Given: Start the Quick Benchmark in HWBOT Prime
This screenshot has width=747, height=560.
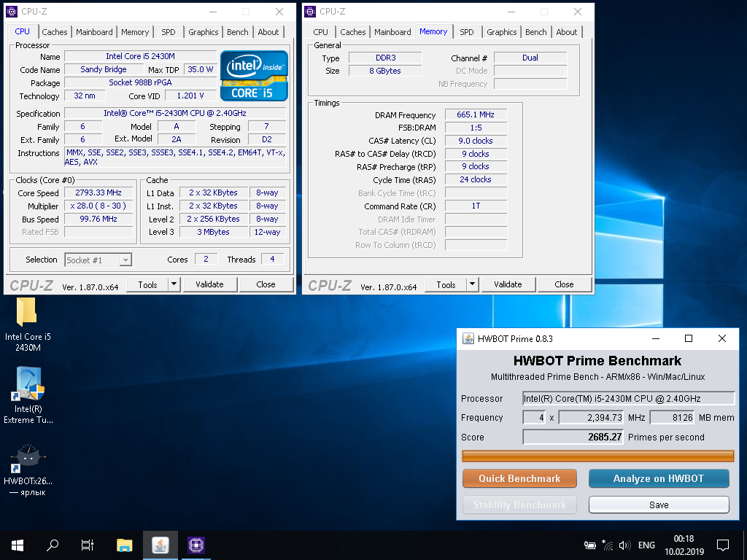Looking at the screenshot, I should click(519, 478).
